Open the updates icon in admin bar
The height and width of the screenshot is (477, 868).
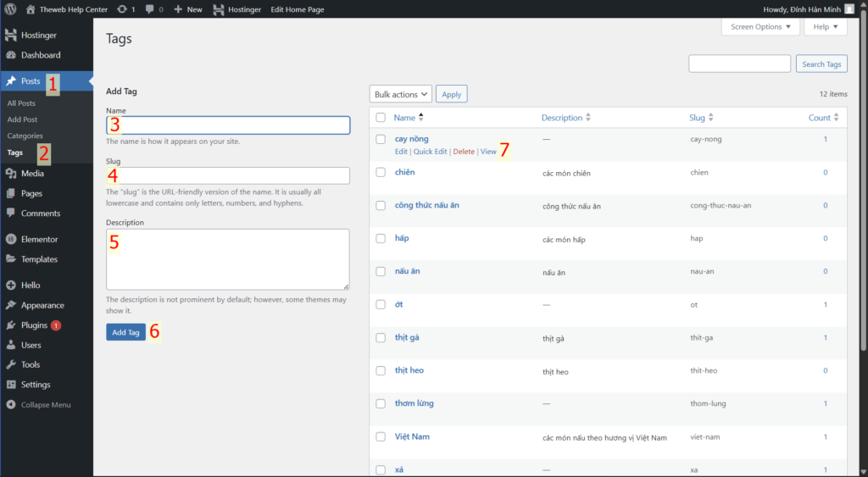(x=123, y=9)
